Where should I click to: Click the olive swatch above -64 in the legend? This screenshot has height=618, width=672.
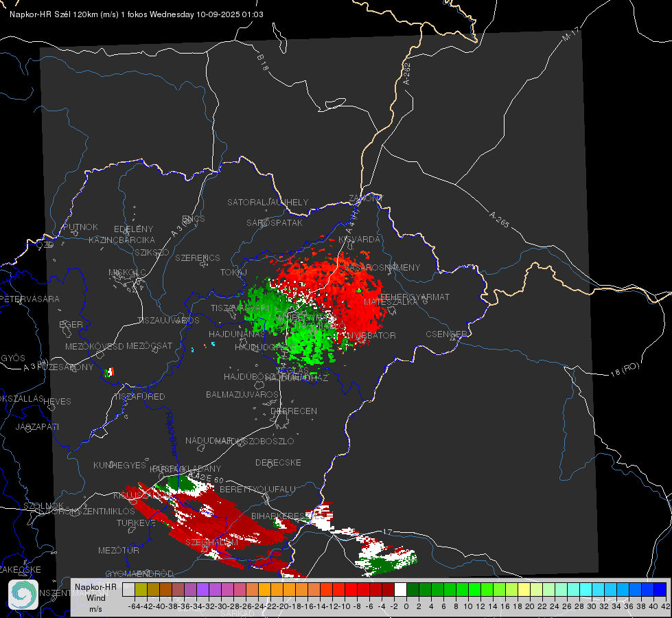(x=141, y=589)
